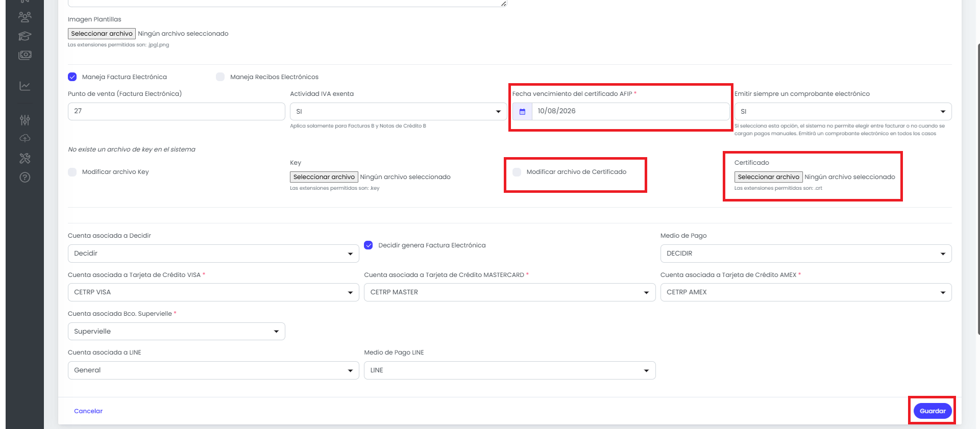980x429 pixels.
Task: Open the graduation cap sidebar icon
Action: pos(24,36)
